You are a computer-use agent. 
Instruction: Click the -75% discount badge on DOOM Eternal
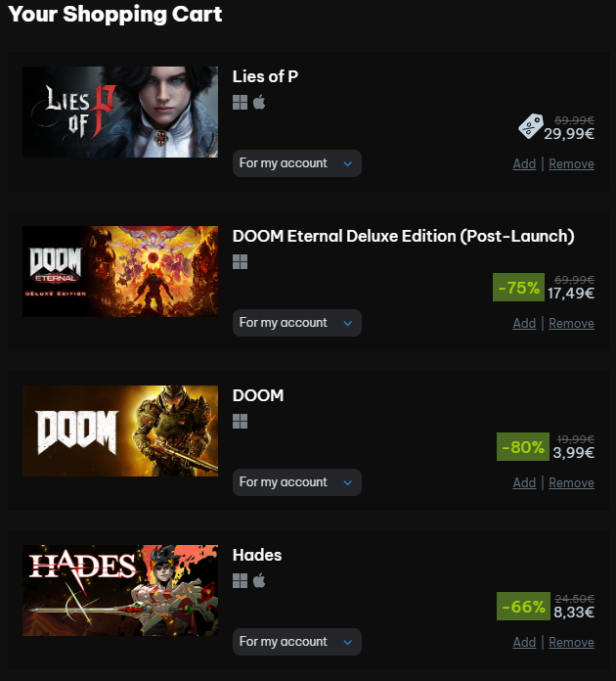tap(518, 287)
